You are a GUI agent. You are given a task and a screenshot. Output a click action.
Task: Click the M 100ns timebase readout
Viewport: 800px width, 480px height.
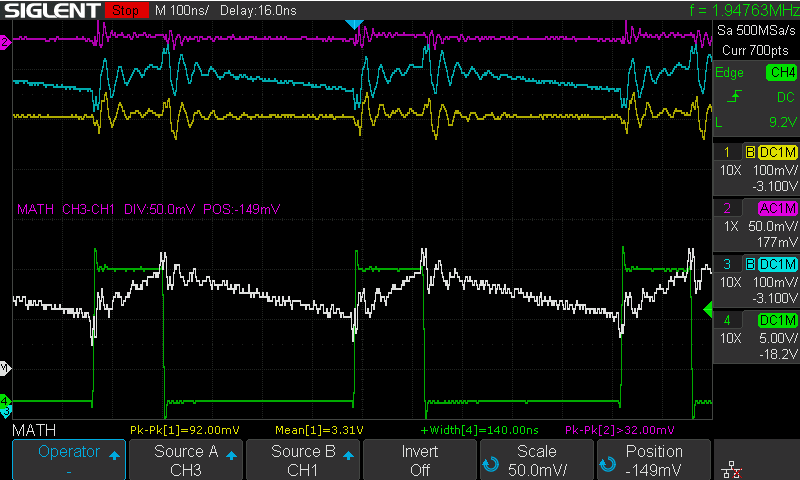(x=182, y=10)
